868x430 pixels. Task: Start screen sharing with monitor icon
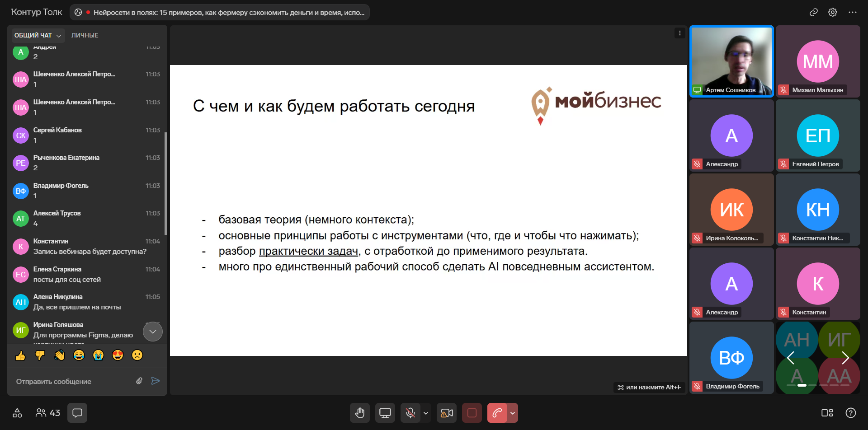(x=385, y=413)
